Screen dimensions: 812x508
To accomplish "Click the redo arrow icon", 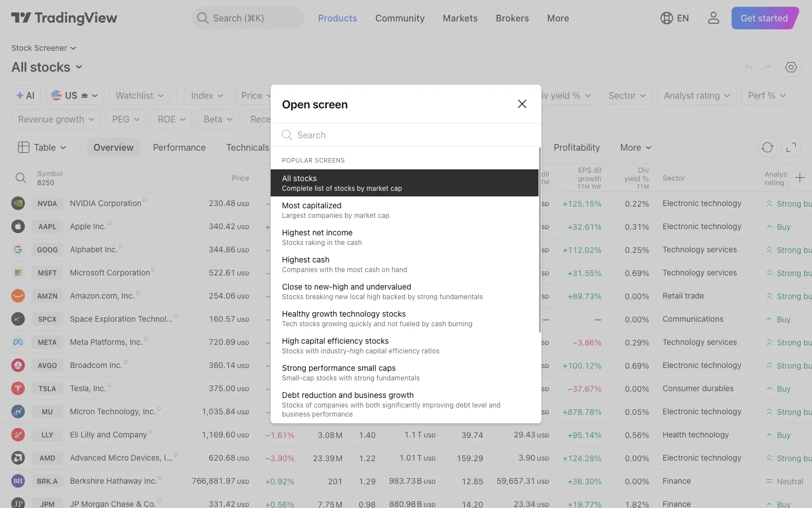I will click(x=767, y=67).
